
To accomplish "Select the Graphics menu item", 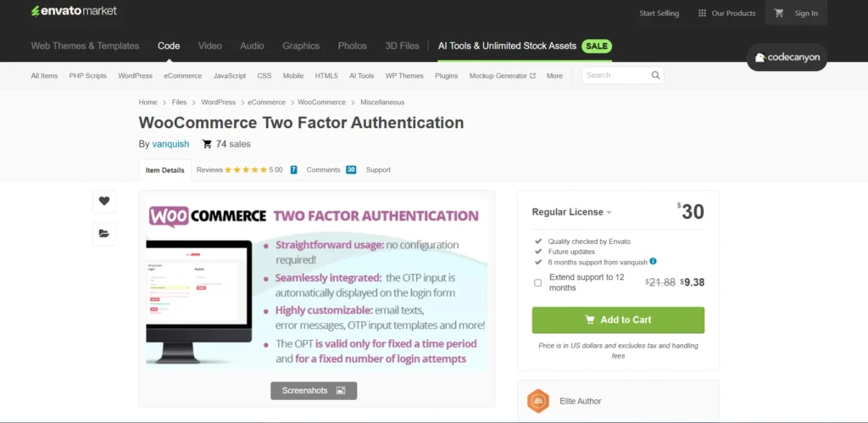I will pyautogui.click(x=301, y=46).
